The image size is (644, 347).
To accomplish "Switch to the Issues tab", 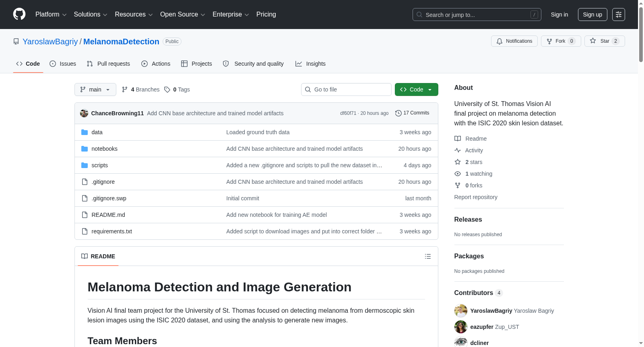I will click(x=63, y=64).
